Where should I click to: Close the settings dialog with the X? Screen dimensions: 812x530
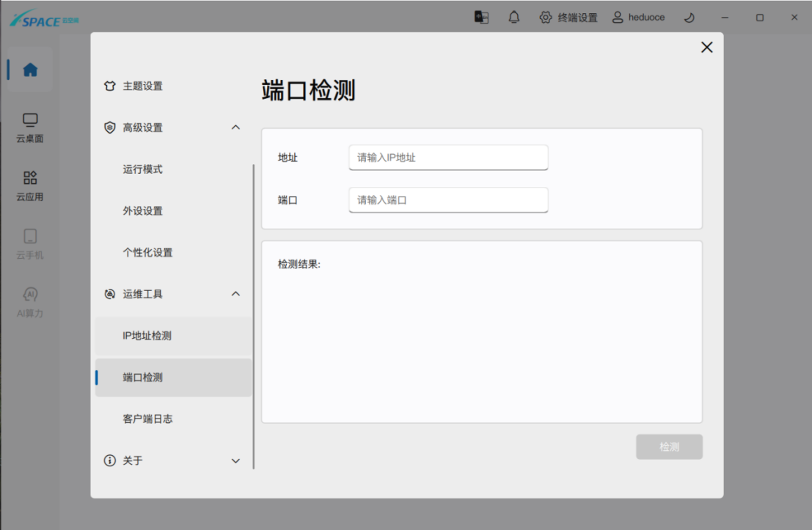[706, 48]
